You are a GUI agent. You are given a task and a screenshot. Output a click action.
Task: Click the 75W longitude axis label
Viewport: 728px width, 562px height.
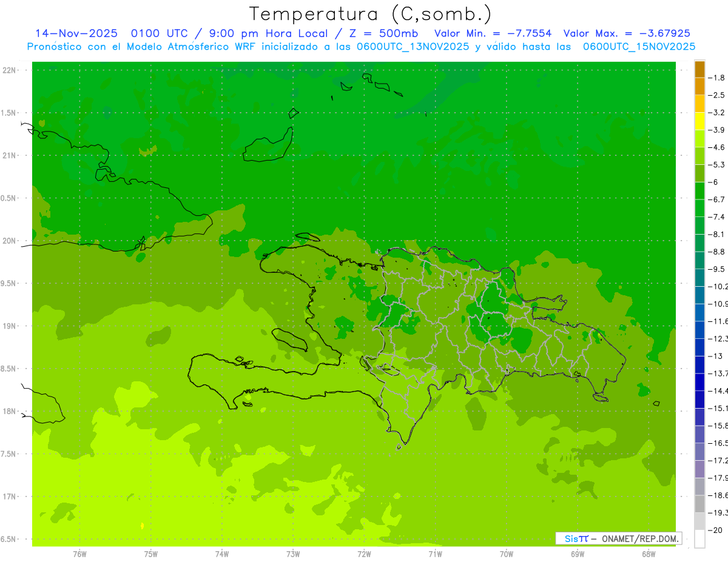coord(150,554)
